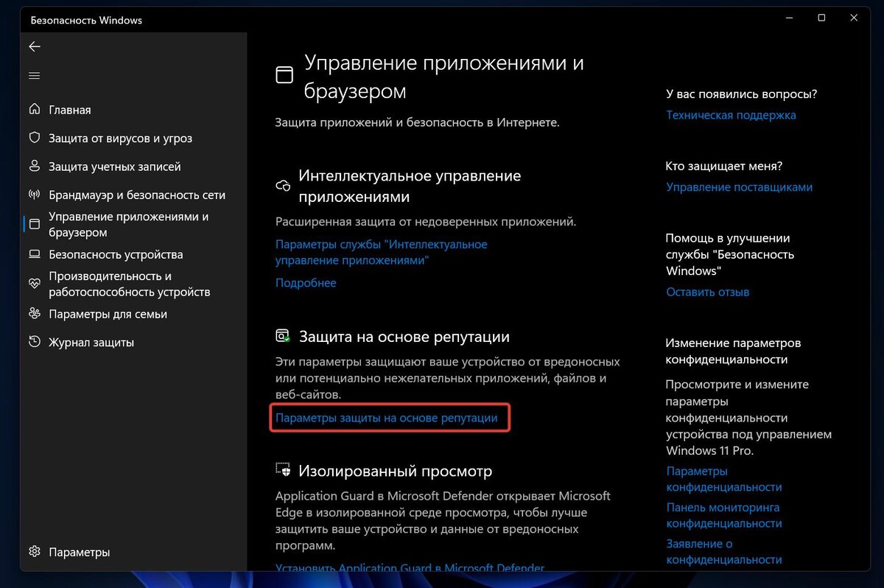
Task: Select Управление приложениями и браузером in sidebar
Action: tap(129, 225)
